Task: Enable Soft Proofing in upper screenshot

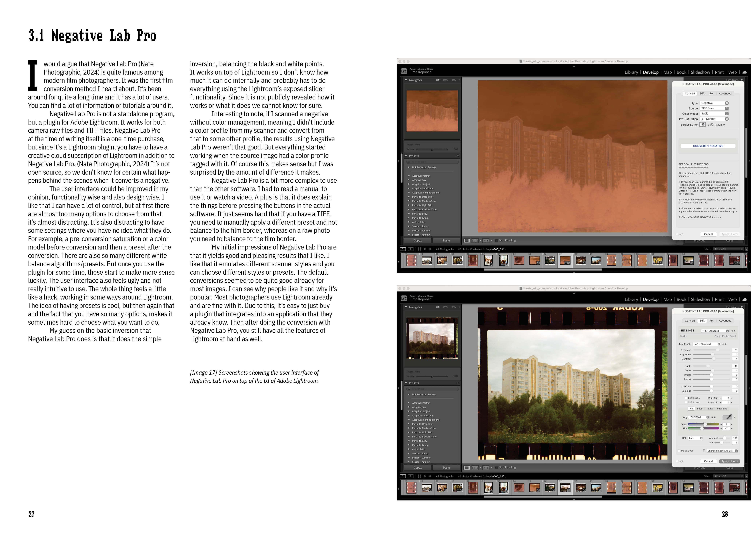Action: pyautogui.click(x=496, y=240)
